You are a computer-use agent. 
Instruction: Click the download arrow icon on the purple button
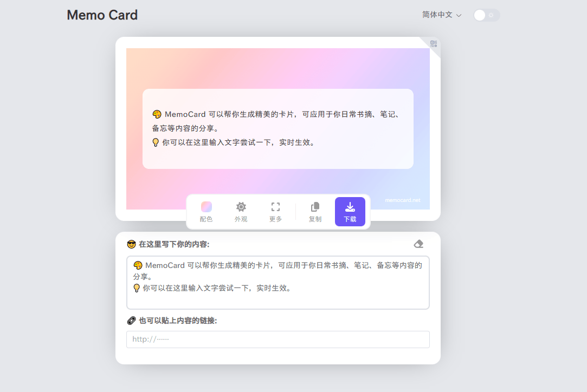point(350,206)
